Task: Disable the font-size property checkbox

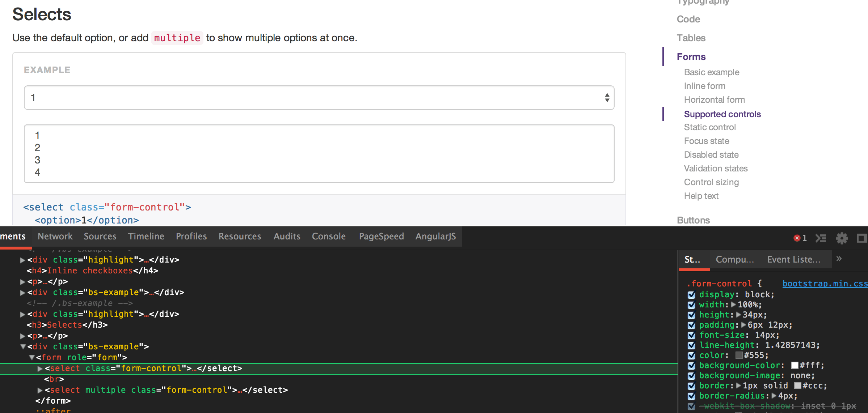Action: tap(691, 335)
